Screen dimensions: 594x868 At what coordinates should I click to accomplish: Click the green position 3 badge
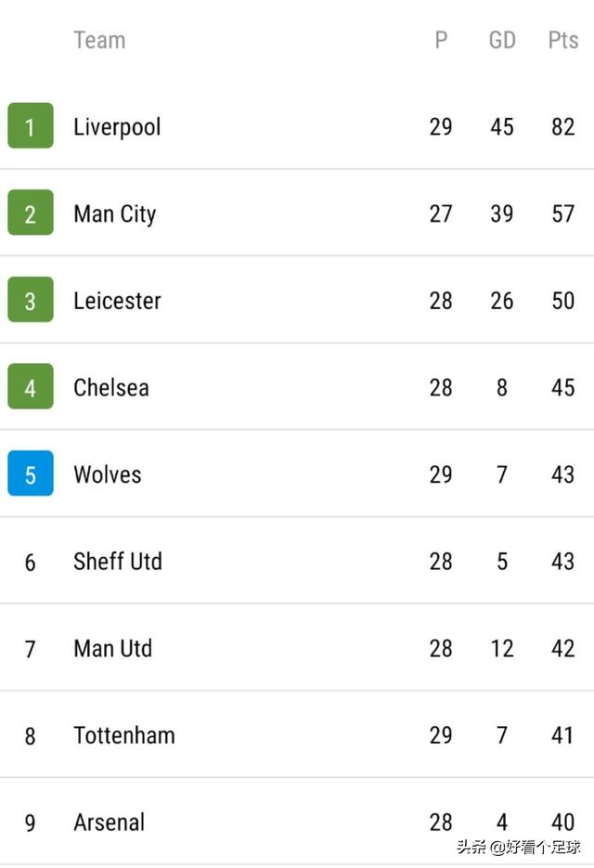(x=31, y=300)
